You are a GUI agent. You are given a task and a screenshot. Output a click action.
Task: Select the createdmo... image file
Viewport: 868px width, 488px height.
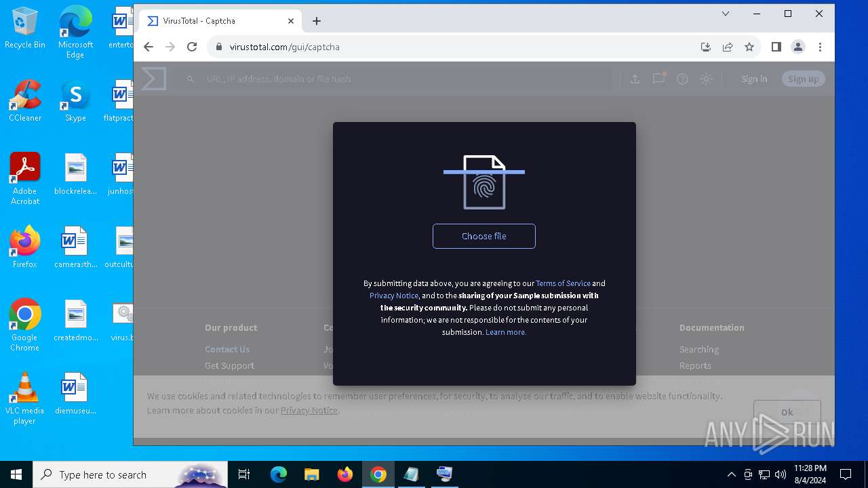(75, 321)
